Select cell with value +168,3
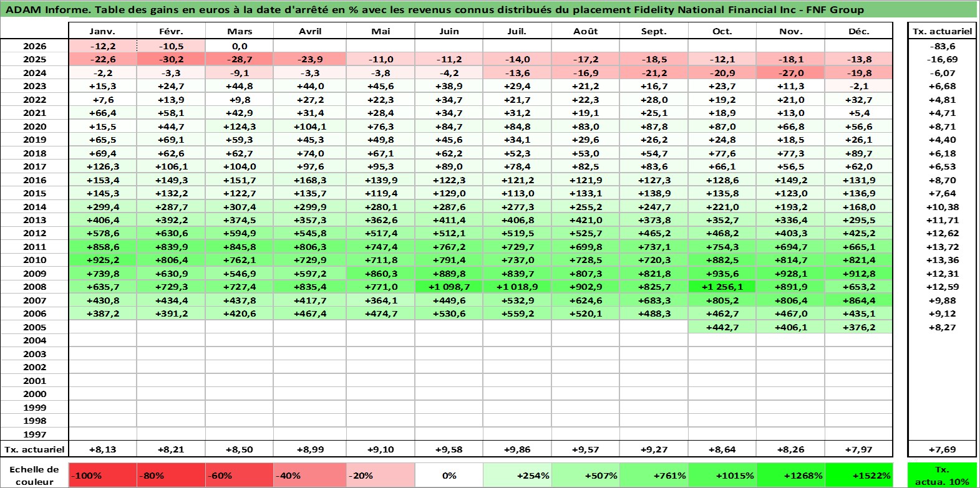This screenshot has width=980, height=488. (310, 180)
